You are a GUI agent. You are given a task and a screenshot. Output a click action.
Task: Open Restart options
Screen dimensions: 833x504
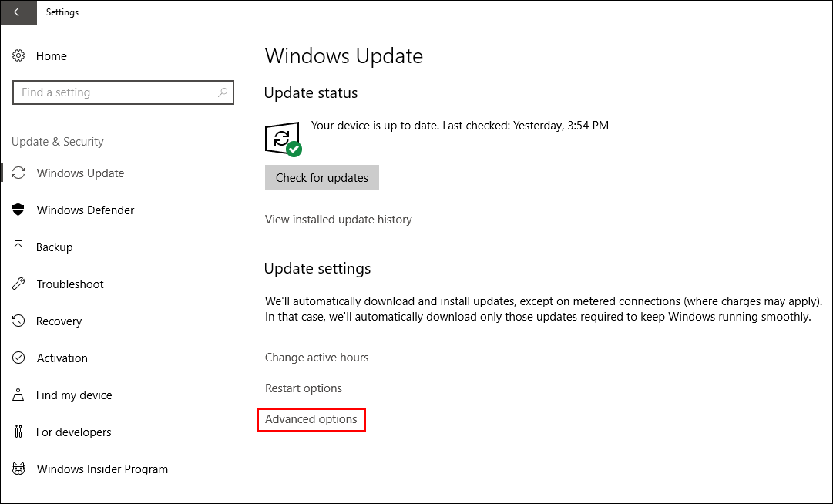304,388
